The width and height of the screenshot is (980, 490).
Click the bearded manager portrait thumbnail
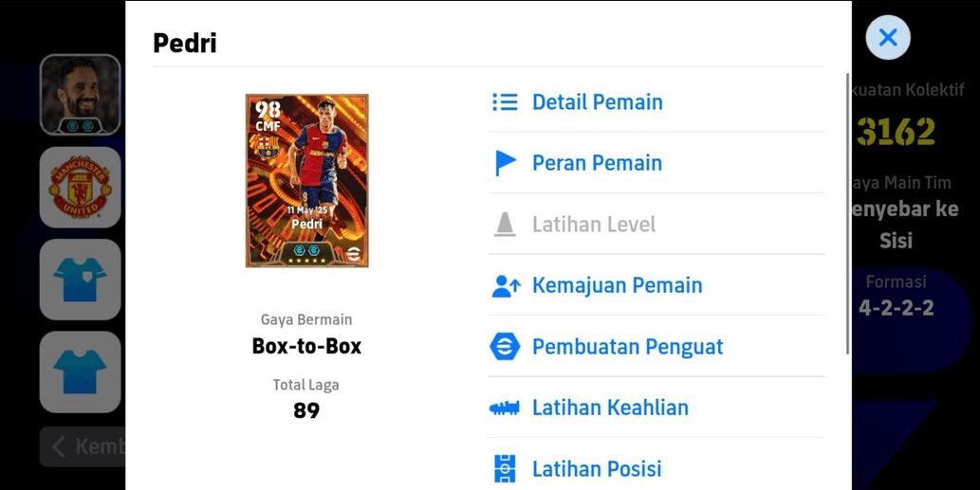pyautogui.click(x=80, y=95)
